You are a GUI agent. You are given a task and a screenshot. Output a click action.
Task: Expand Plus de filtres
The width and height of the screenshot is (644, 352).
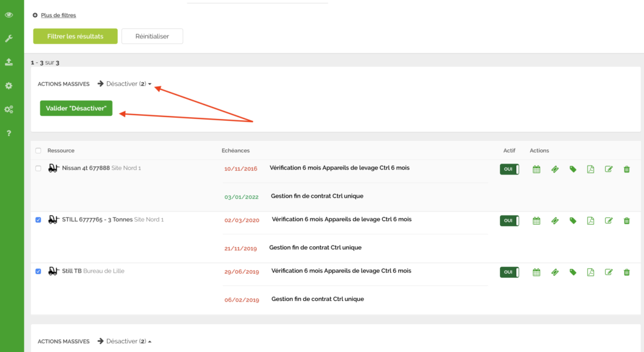pos(58,15)
